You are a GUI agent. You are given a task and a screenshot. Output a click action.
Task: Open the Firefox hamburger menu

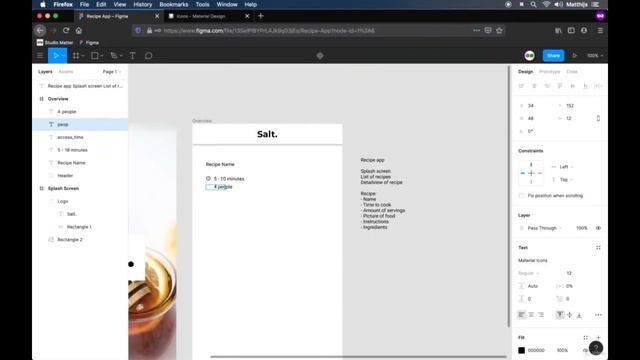(600, 30)
